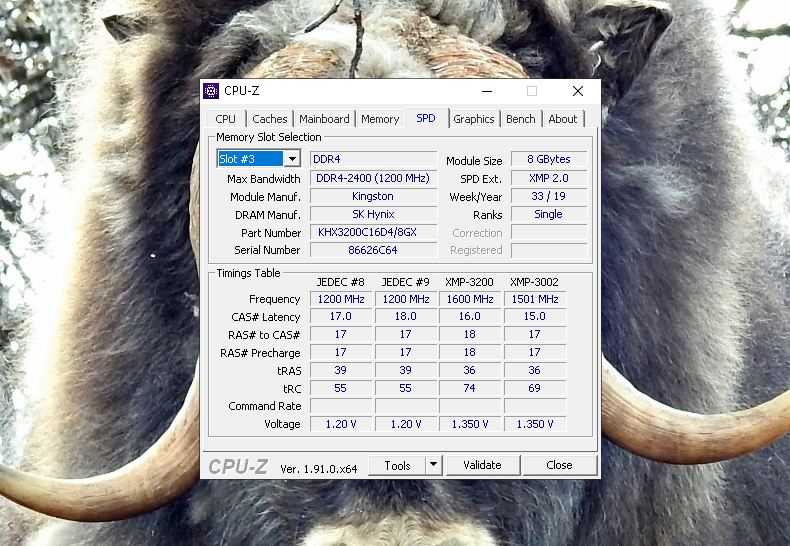Click 1.350 V voltage under XMP-3002
Image resolution: width=790 pixels, height=546 pixels.
535,424
